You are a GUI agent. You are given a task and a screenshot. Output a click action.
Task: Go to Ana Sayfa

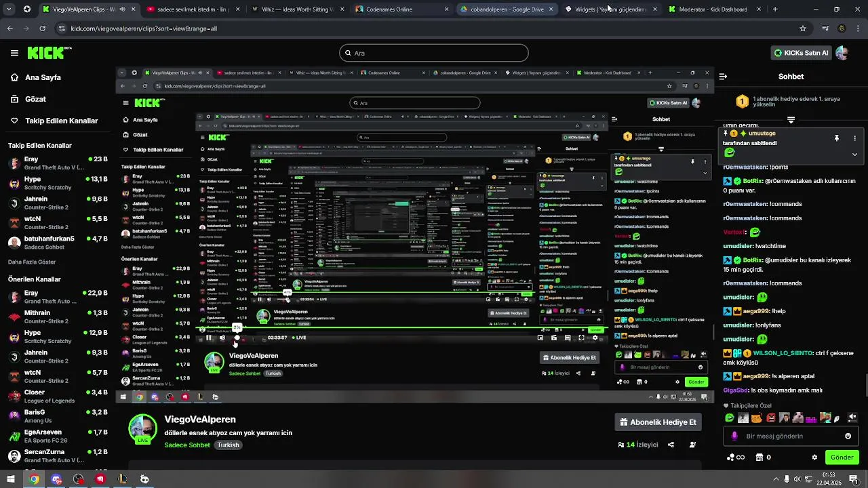coord(43,77)
